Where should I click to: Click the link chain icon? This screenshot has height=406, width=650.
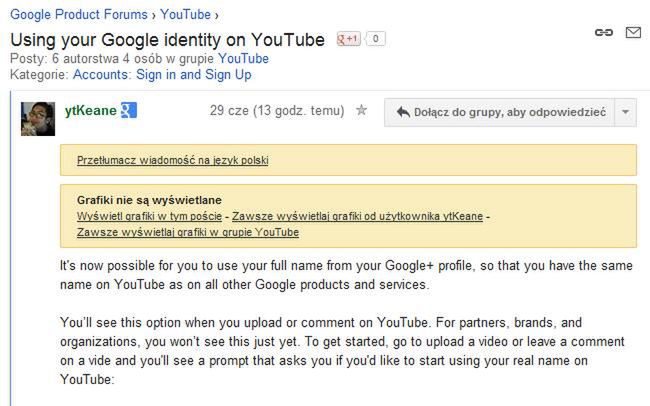pyautogui.click(x=604, y=32)
